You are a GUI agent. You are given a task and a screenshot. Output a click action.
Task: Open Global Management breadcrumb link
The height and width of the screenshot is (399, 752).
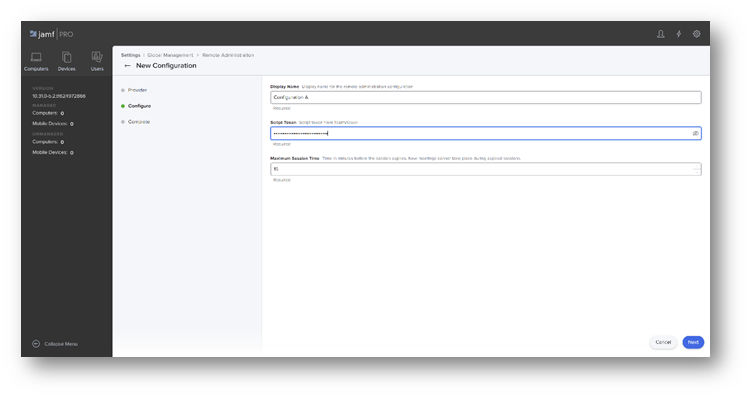pos(170,55)
